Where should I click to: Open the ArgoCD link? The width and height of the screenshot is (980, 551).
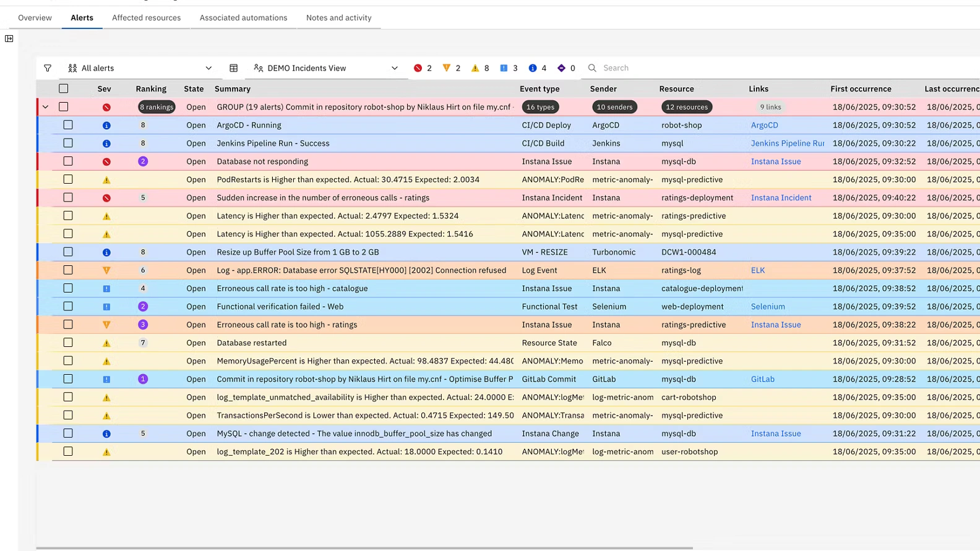coord(764,125)
